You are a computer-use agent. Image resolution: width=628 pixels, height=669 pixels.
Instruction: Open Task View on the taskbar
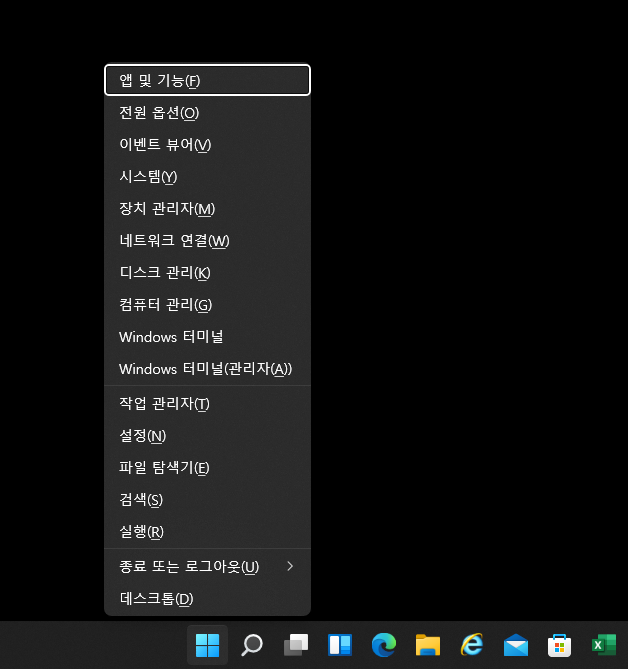[x=296, y=645]
